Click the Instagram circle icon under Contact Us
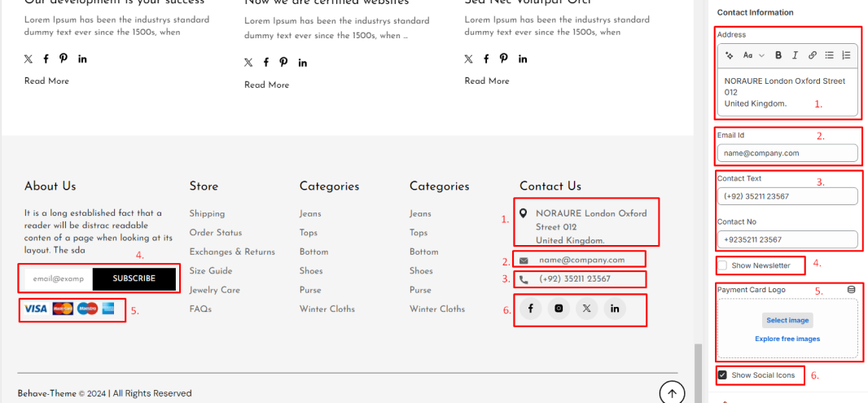Viewport: 868px width, 403px height. 559,309
